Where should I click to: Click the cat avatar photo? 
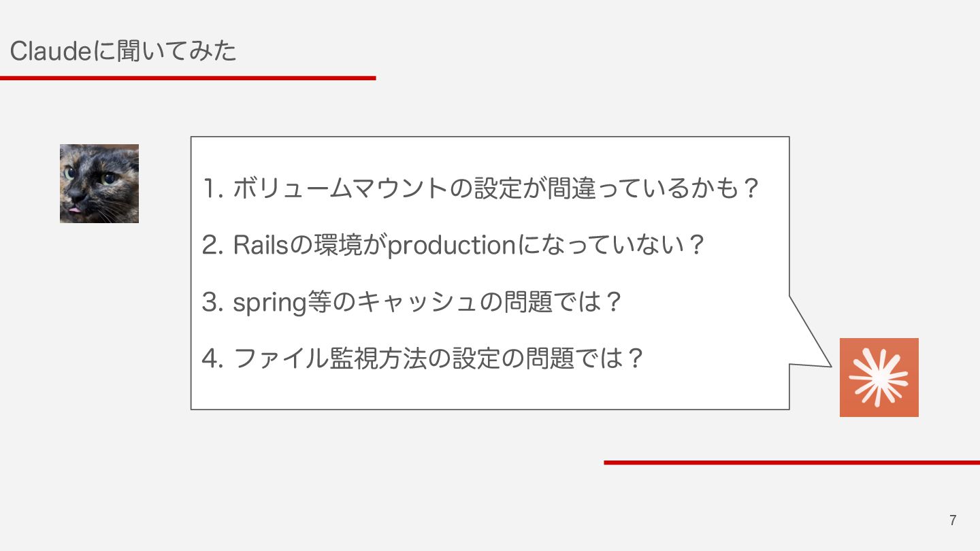(x=99, y=184)
